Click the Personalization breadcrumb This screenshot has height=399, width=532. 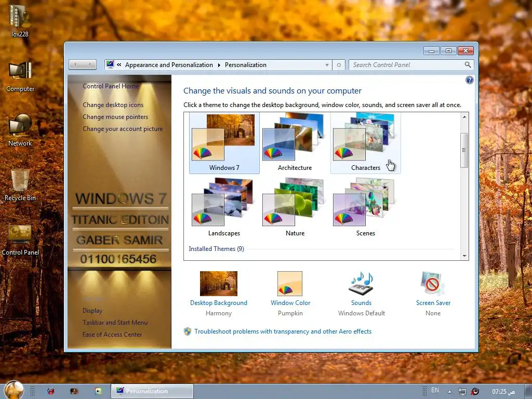pyautogui.click(x=246, y=65)
